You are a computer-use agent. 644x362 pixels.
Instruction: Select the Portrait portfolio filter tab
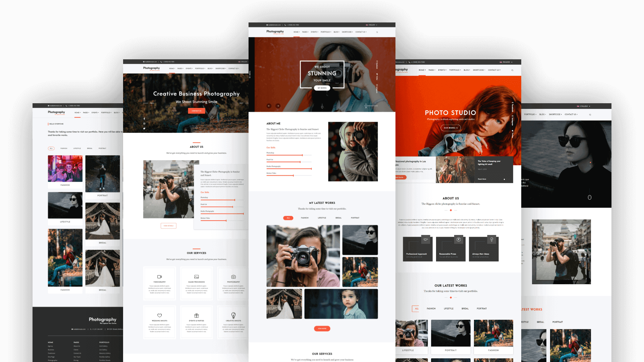355,218
